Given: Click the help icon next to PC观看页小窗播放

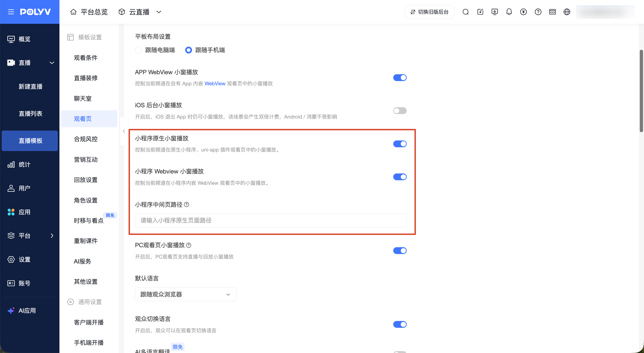Looking at the screenshot, I should 189,245.
